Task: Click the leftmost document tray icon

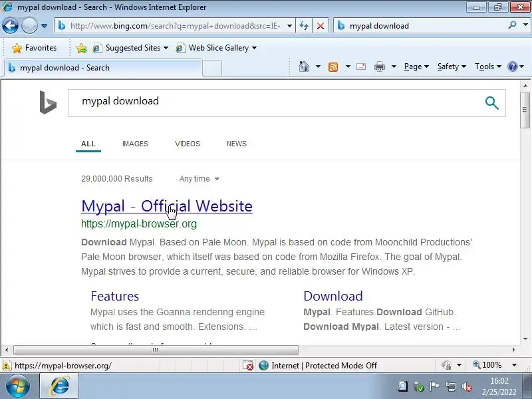Action: coord(403,386)
